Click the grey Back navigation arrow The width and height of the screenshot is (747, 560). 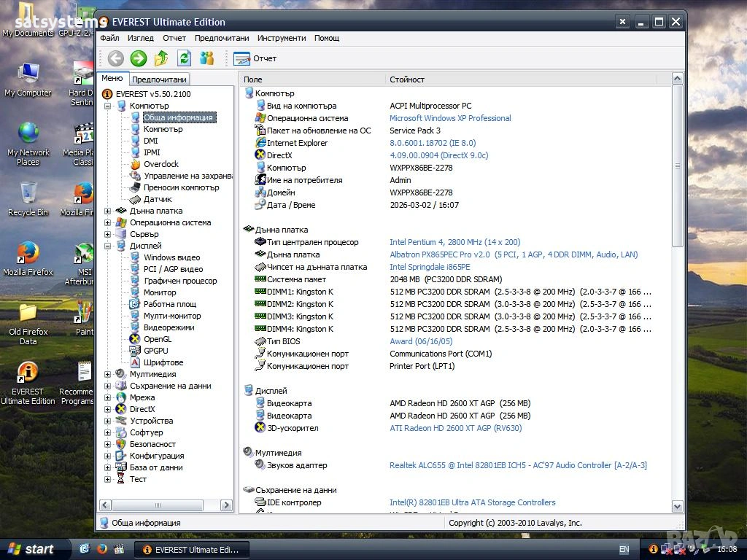pyautogui.click(x=115, y=58)
